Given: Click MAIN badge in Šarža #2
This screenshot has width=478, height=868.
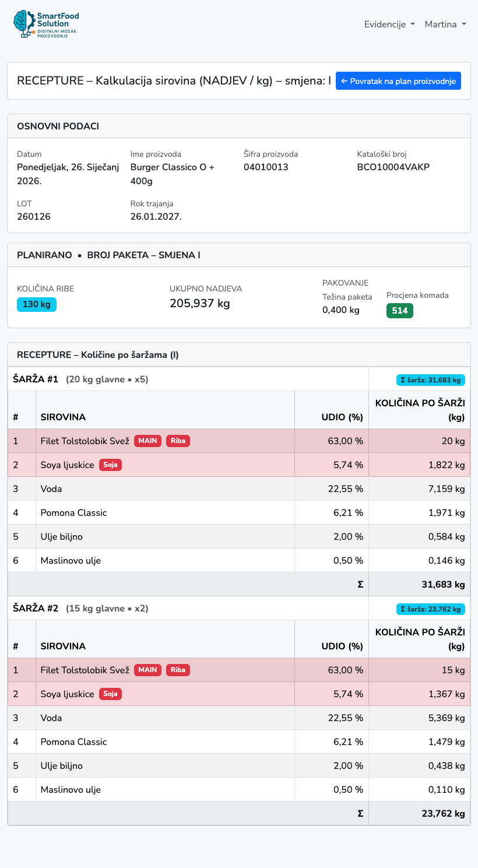Looking at the screenshot, I should [x=147, y=670].
